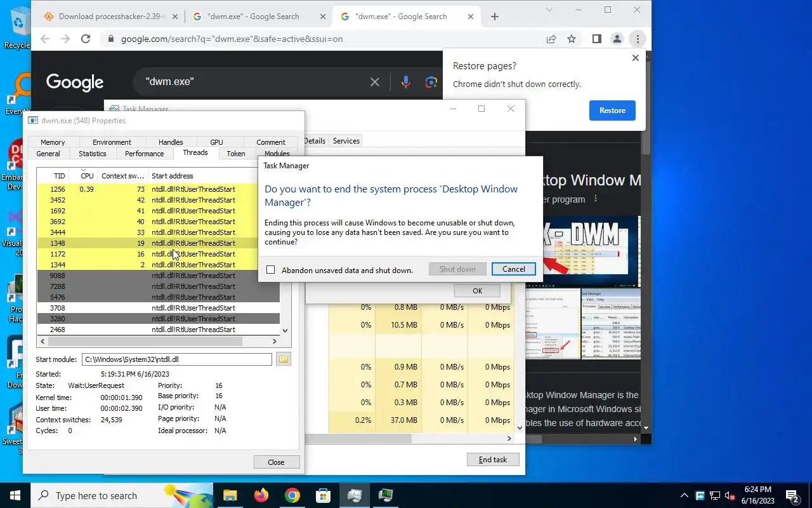Open the Performance tab in Properties
Image resolution: width=812 pixels, height=508 pixels.
145,154
